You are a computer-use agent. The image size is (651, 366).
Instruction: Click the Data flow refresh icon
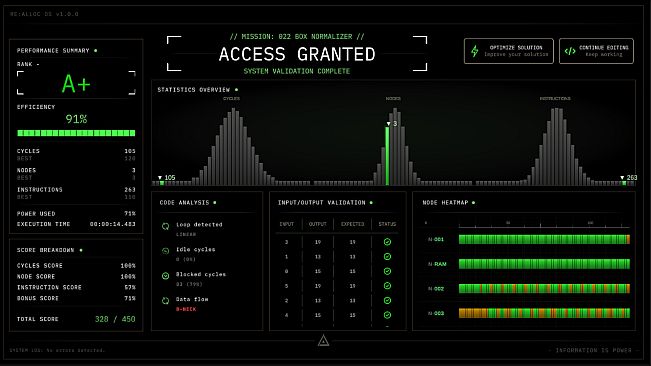click(165, 301)
